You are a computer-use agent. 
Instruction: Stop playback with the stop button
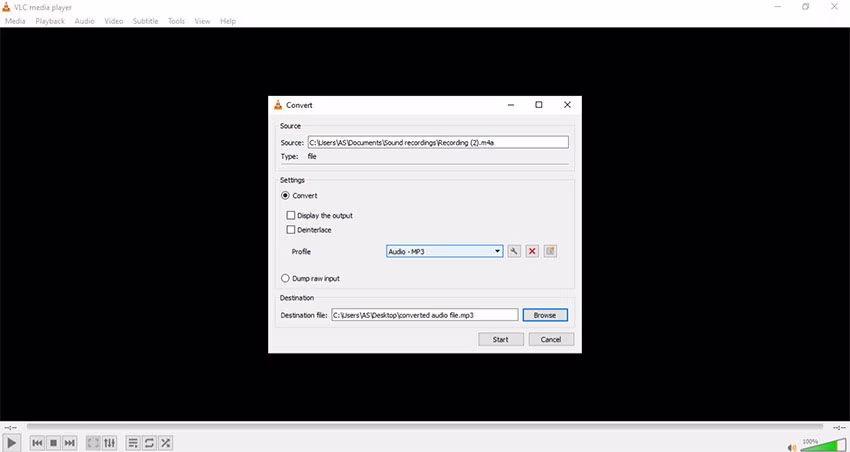point(53,443)
